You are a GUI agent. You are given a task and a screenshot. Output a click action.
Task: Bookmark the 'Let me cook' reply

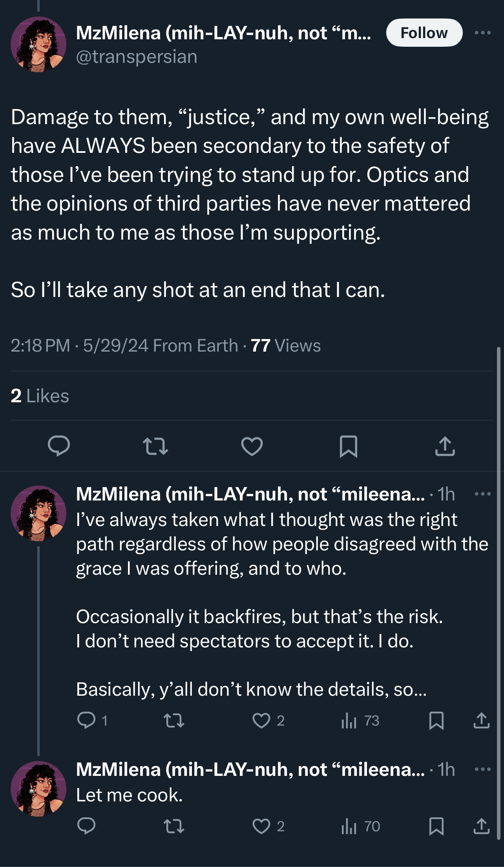coord(436,826)
